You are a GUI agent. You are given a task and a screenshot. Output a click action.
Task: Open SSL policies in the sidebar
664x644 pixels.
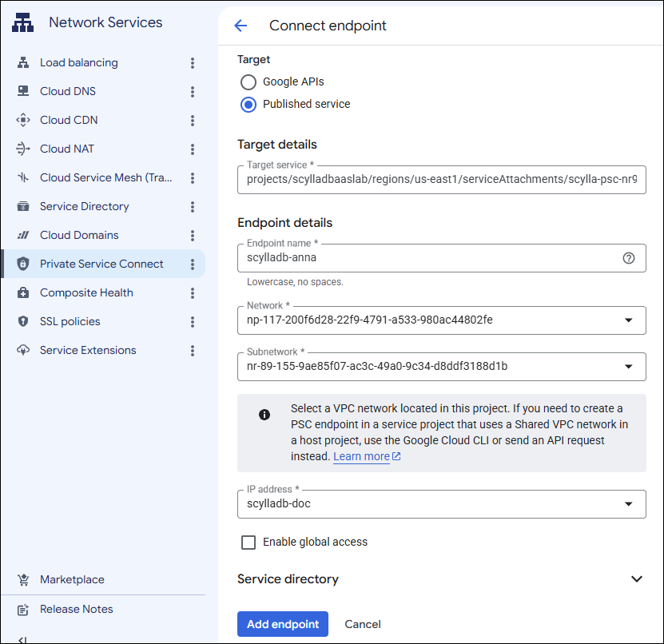point(70,321)
